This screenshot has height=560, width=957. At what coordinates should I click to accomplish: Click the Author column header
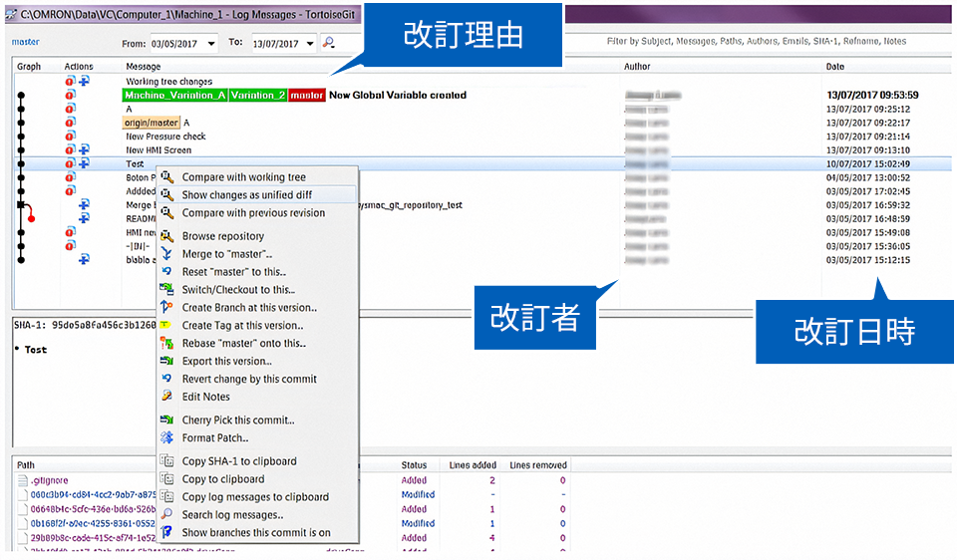coord(637,66)
